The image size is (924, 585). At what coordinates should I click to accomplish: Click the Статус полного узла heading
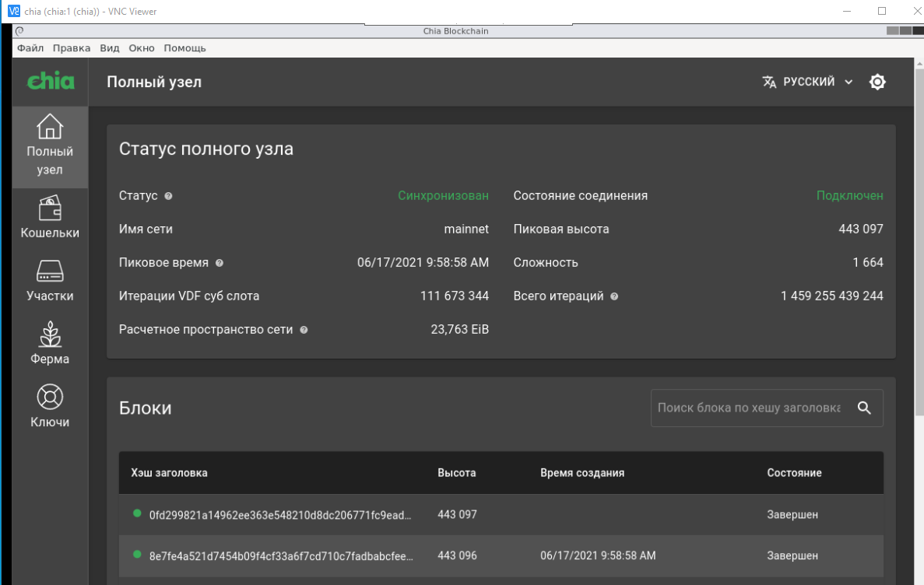(x=206, y=149)
